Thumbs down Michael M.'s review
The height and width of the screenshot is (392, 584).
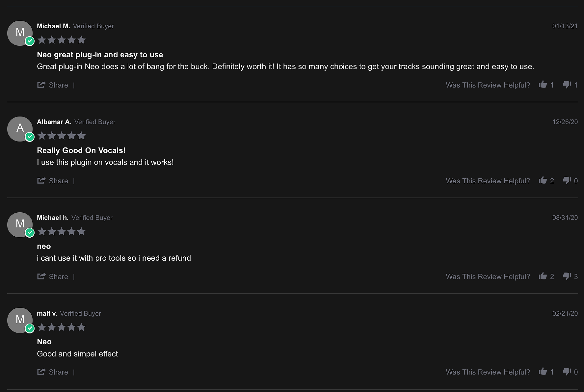(x=567, y=85)
